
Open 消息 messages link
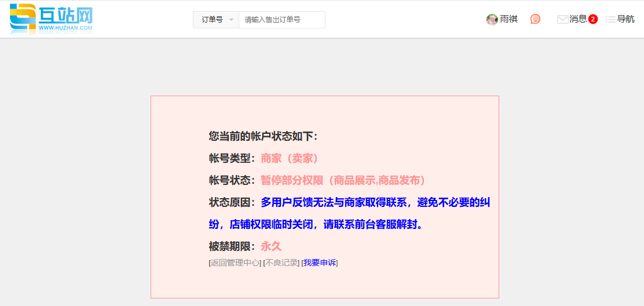578,19
